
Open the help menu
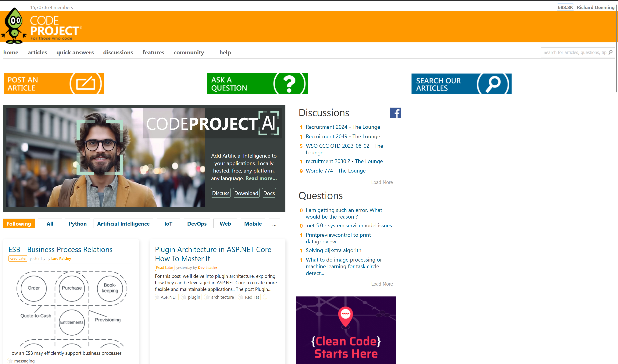(225, 52)
